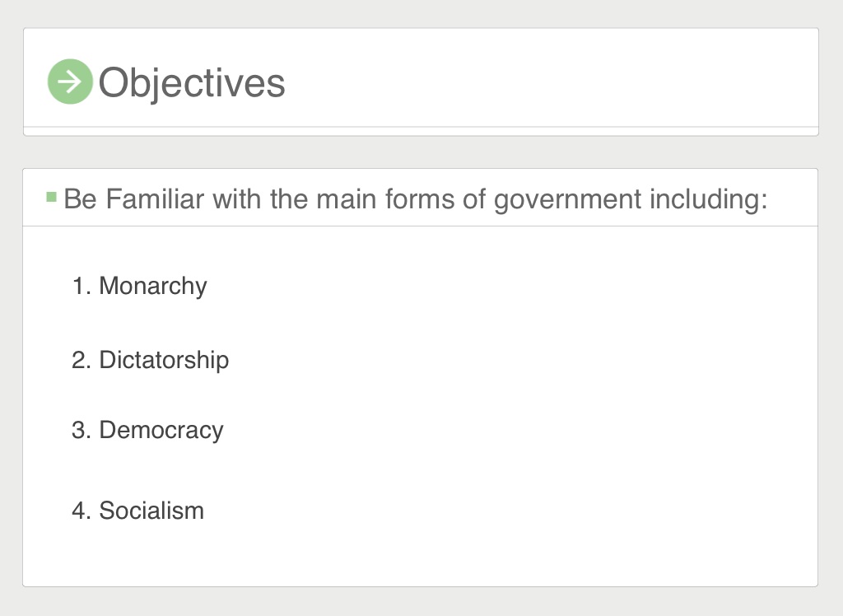This screenshot has width=843, height=616.
Task: Click the Objectives slide title
Action: (x=191, y=83)
